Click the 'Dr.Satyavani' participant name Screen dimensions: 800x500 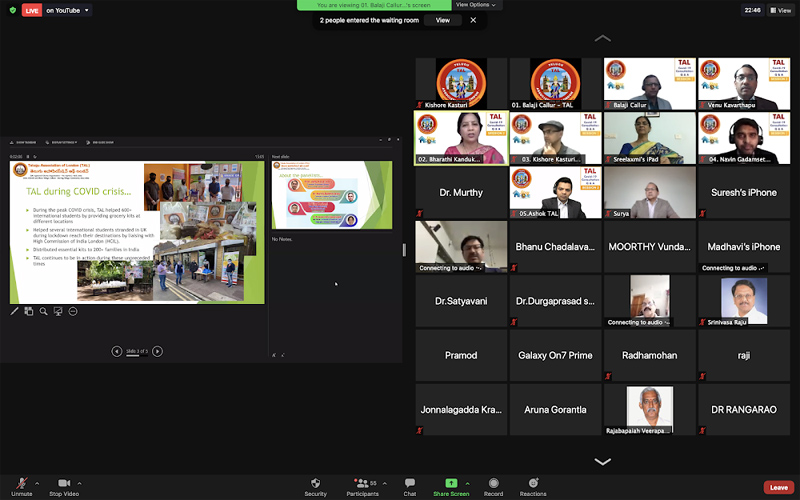click(461, 301)
